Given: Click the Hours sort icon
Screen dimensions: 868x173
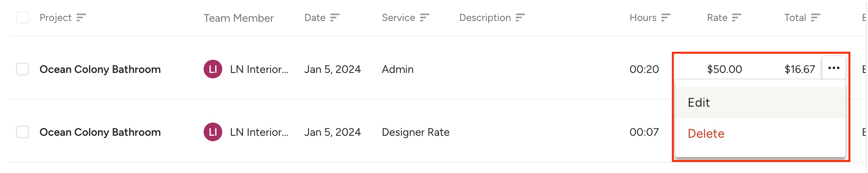Looking at the screenshot, I should pos(666,17).
